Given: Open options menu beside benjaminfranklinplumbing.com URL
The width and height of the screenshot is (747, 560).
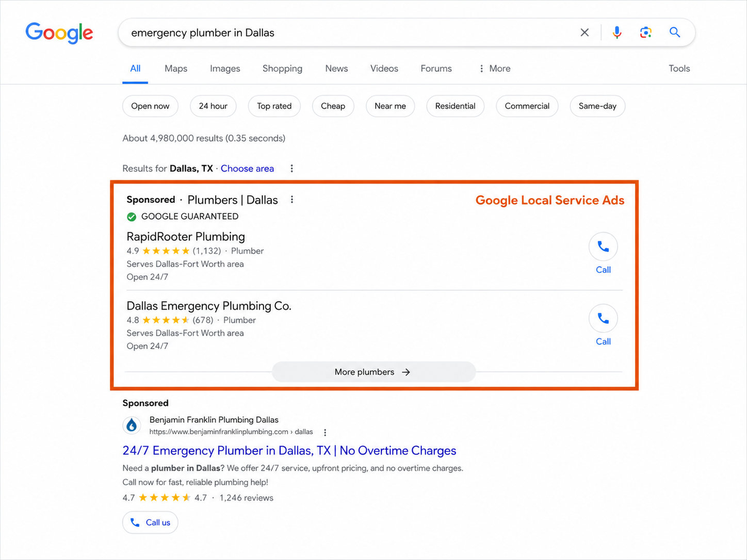Looking at the screenshot, I should (325, 433).
